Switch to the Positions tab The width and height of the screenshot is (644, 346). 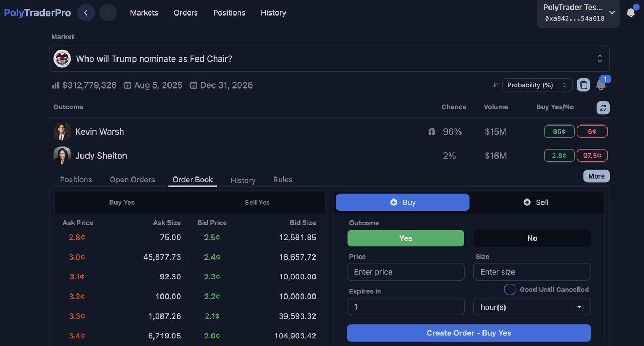click(76, 180)
